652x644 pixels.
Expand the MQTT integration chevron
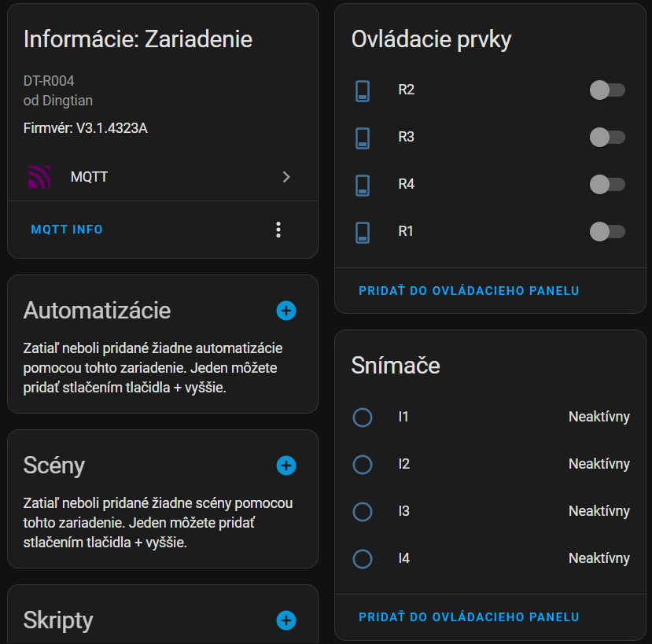coord(286,177)
